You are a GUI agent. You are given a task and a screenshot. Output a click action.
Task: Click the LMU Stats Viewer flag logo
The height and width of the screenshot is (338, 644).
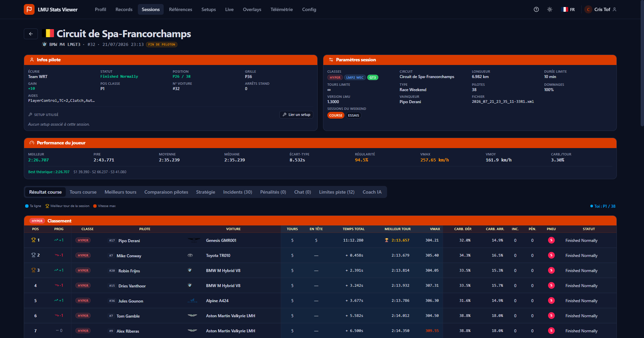[29, 9]
